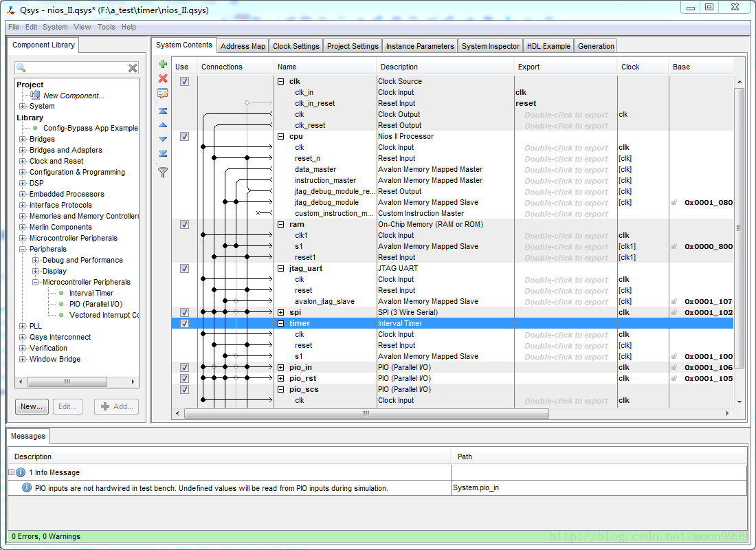Image resolution: width=756 pixels, height=550 pixels.
Task: Click the component library search input field
Action: tap(76, 68)
